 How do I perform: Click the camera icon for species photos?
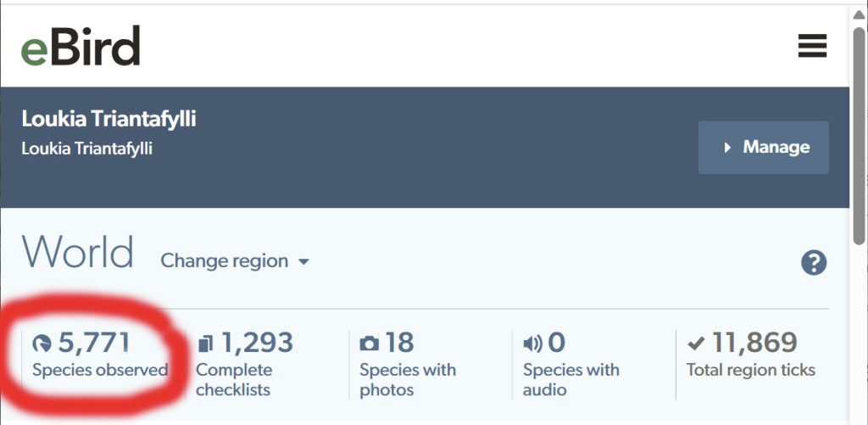tap(370, 344)
